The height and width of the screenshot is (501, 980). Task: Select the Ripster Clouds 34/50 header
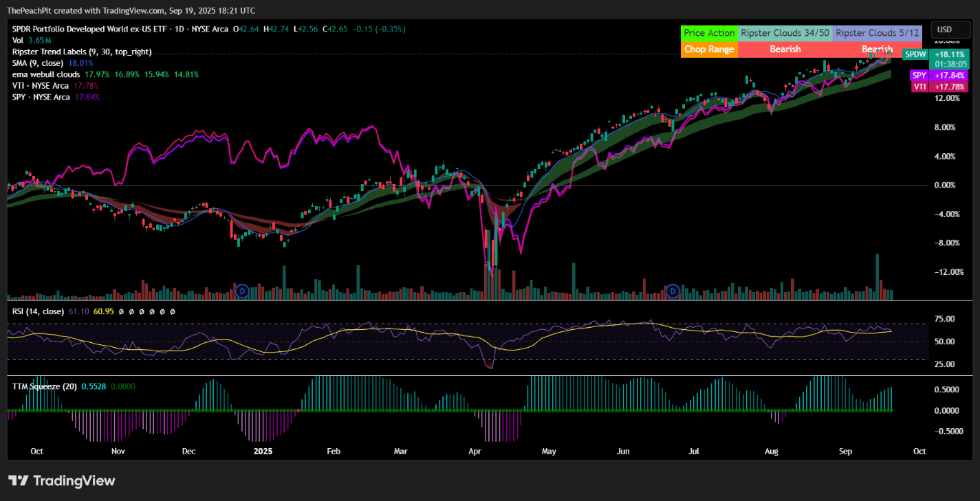pos(785,33)
